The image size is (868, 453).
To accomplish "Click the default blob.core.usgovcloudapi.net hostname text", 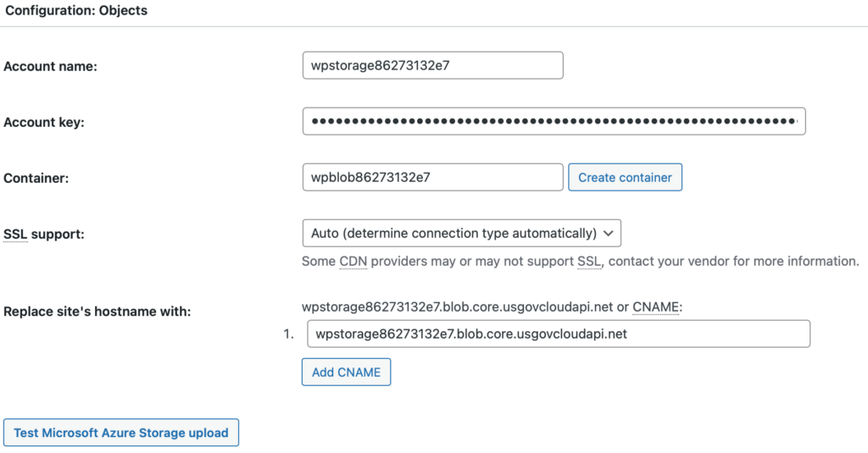I will tap(457, 307).
